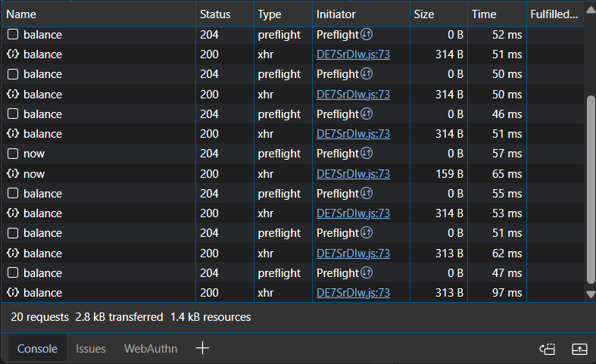Switch to the Issues tab
The width and height of the screenshot is (596, 364).
(91, 348)
